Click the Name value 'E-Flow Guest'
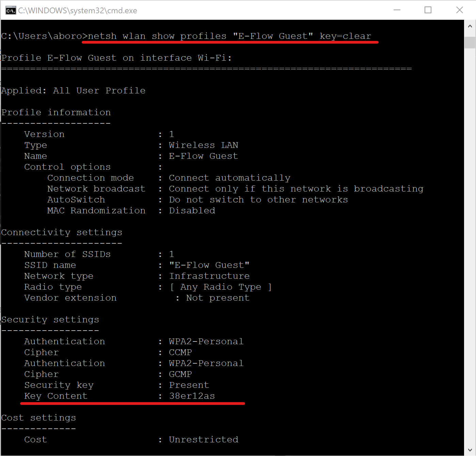Image resolution: width=476 pixels, height=456 pixels. [x=204, y=156]
